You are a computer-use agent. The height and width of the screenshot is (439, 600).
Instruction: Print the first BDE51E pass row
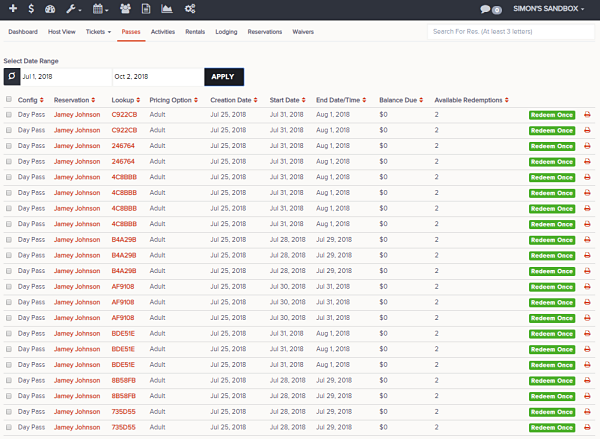(x=587, y=333)
